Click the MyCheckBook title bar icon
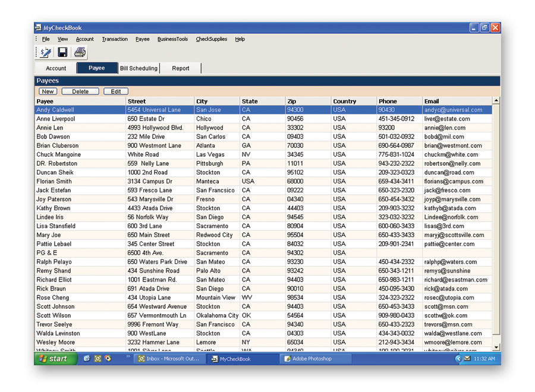The width and height of the screenshot is (535, 392). point(38,27)
